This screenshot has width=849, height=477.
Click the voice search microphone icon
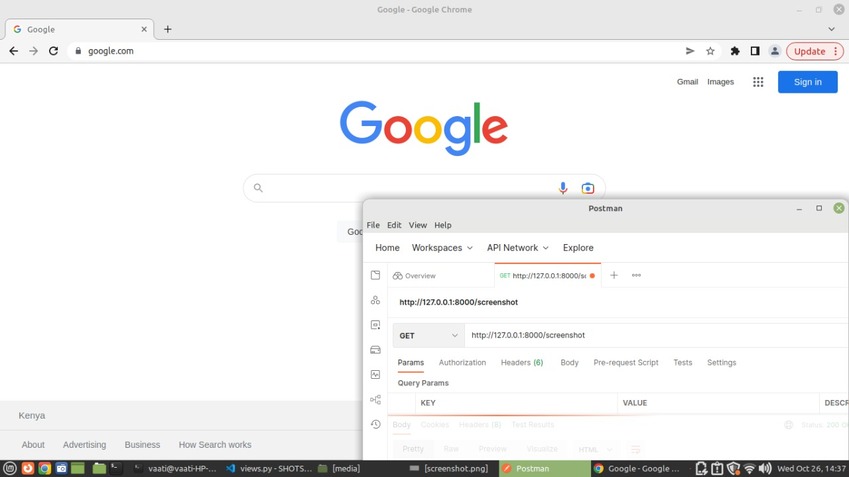563,188
